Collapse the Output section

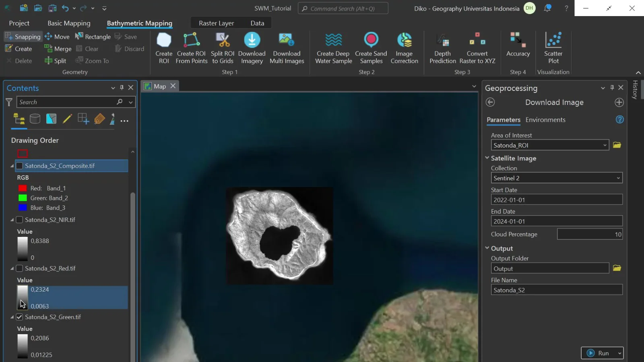point(487,248)
